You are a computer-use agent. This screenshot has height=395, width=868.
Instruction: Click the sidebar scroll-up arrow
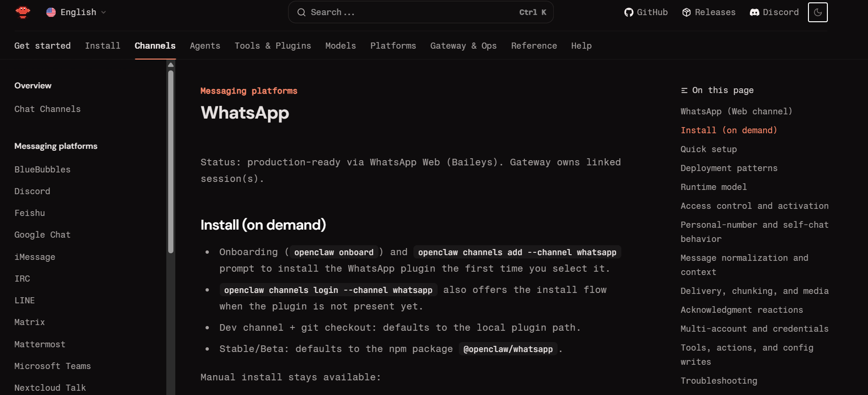pos(171,65)
